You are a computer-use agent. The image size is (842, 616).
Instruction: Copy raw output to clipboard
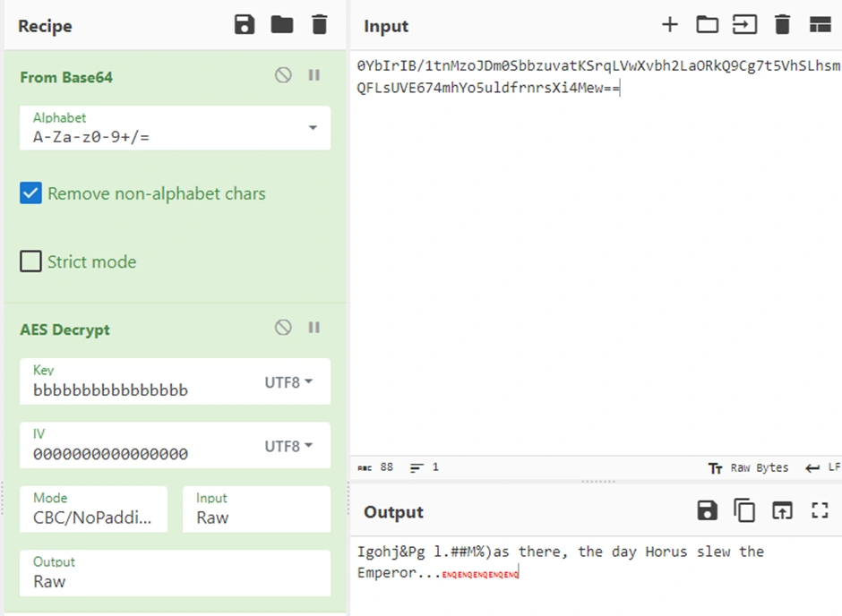click(x=744, y=510)
